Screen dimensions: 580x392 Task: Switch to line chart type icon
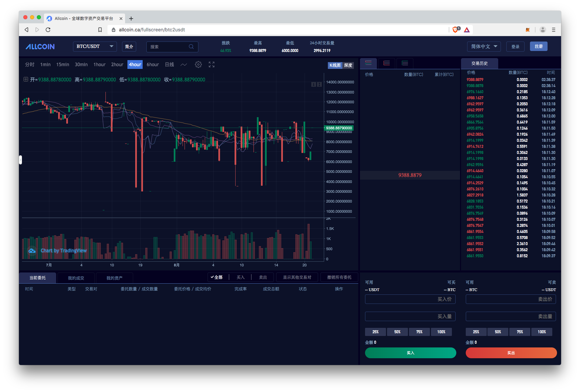click(184, 64)
